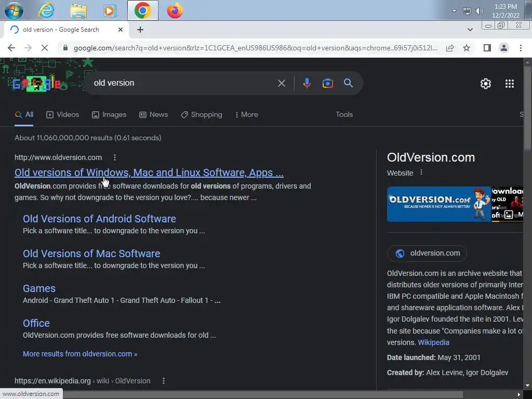Open the Google doodle logo

pyautogui.click(x=37, y=84)
